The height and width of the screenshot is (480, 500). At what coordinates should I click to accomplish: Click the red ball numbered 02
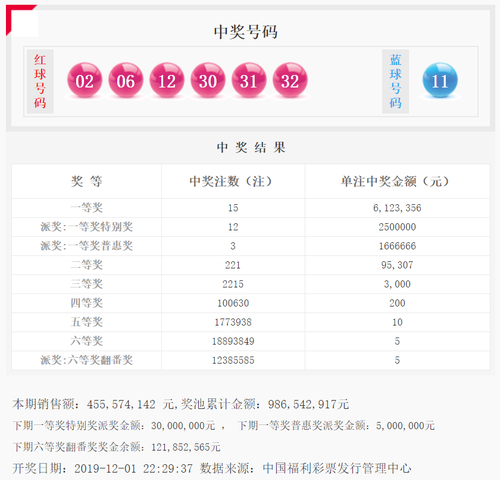tap(85, 80)
